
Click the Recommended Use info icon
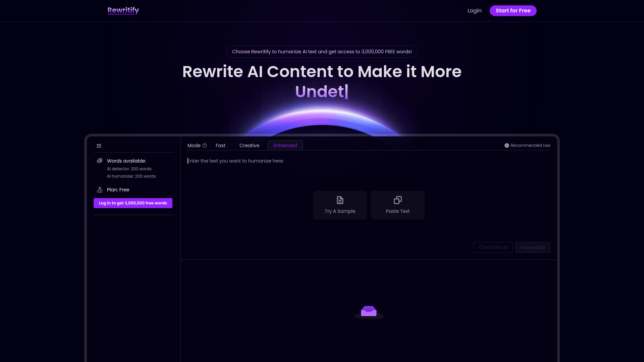(x=506, y=145)
